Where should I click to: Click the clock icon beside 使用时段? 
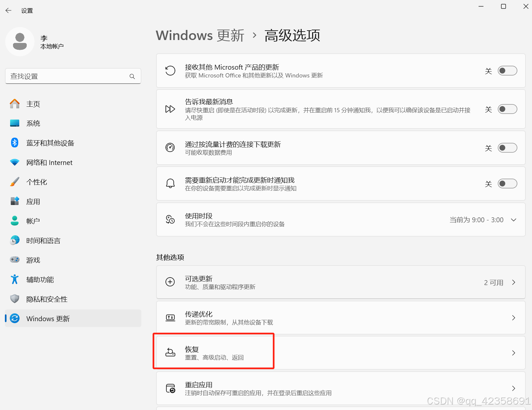[170, 220]
